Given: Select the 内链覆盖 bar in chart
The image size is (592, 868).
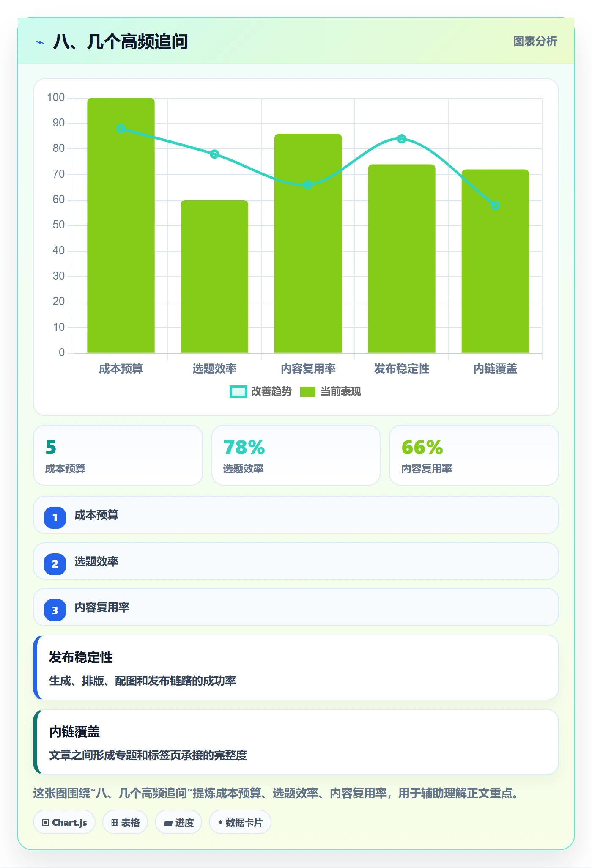Looking at the screenshot, I should (x=495, y=261).
